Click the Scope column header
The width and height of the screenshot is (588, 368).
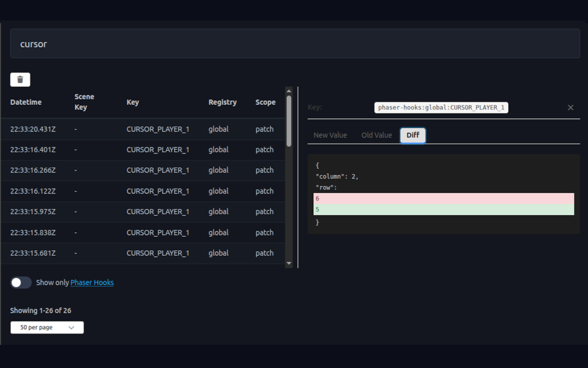click(x=266, y=102)
